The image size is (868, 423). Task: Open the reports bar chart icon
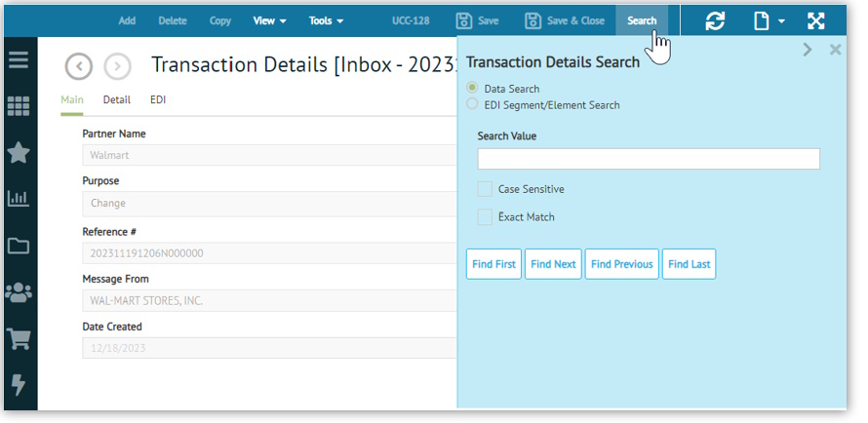tap(18, 199)
